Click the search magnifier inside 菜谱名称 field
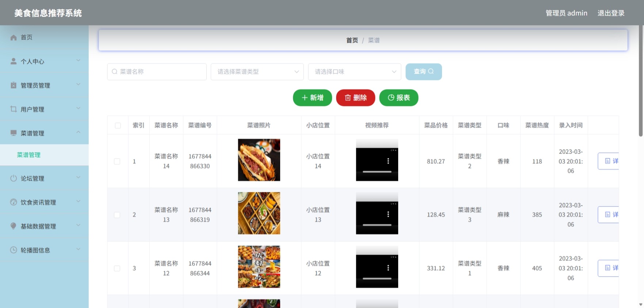The image size is (644, 308). pyautogui.click(x=115, y=72)
